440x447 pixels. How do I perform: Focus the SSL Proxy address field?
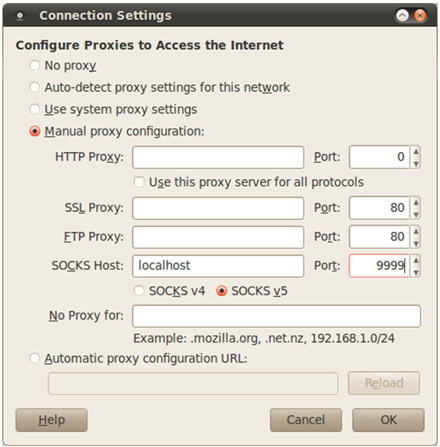(x=218, y=208)
